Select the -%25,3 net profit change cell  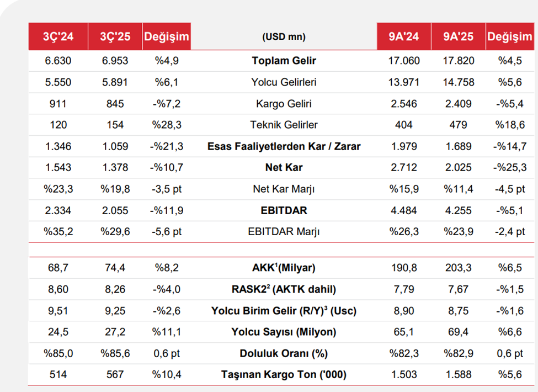tap(509, 167)
